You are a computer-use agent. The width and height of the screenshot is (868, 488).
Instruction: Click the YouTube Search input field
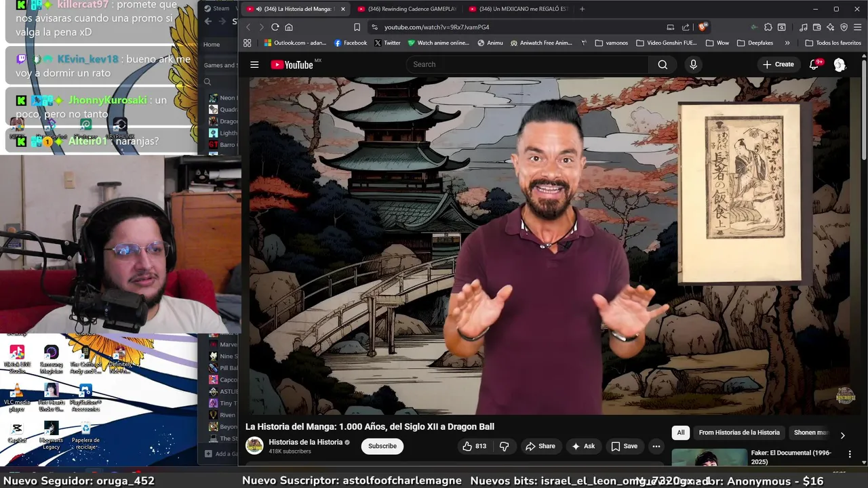[528, 64]
